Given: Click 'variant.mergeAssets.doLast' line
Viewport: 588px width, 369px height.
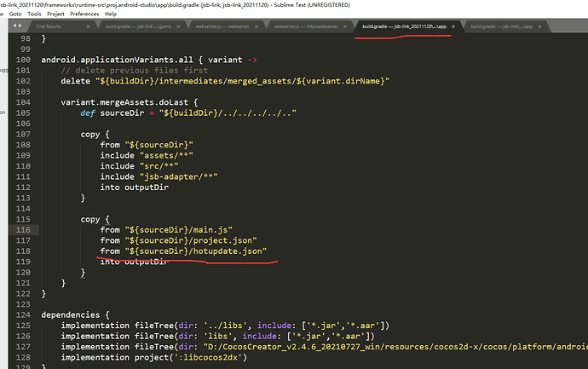Looking at the screenshot, I should (130, 102).
